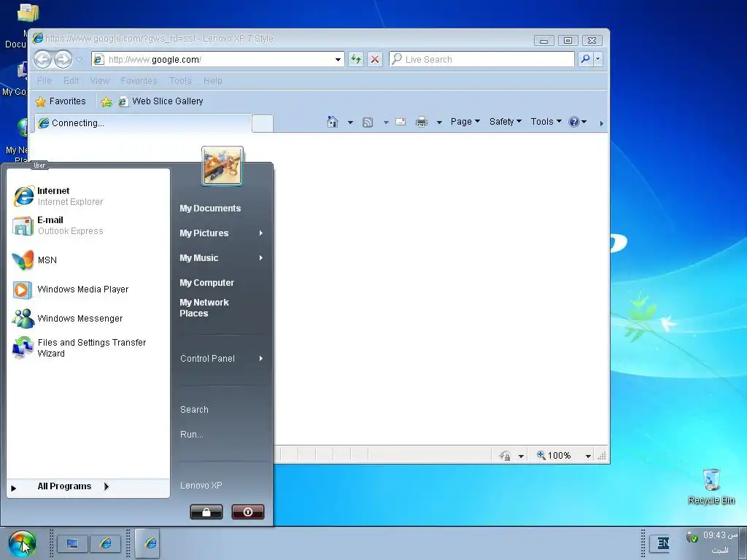Open My Computer from Start menu
Viewport: 747px width, 560px height.
(206, 282)
